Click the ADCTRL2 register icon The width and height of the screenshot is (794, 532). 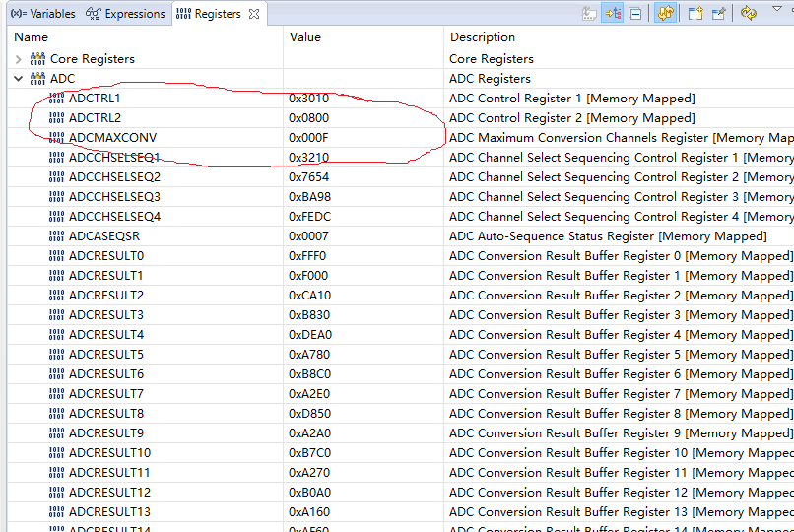pos(56,118)
